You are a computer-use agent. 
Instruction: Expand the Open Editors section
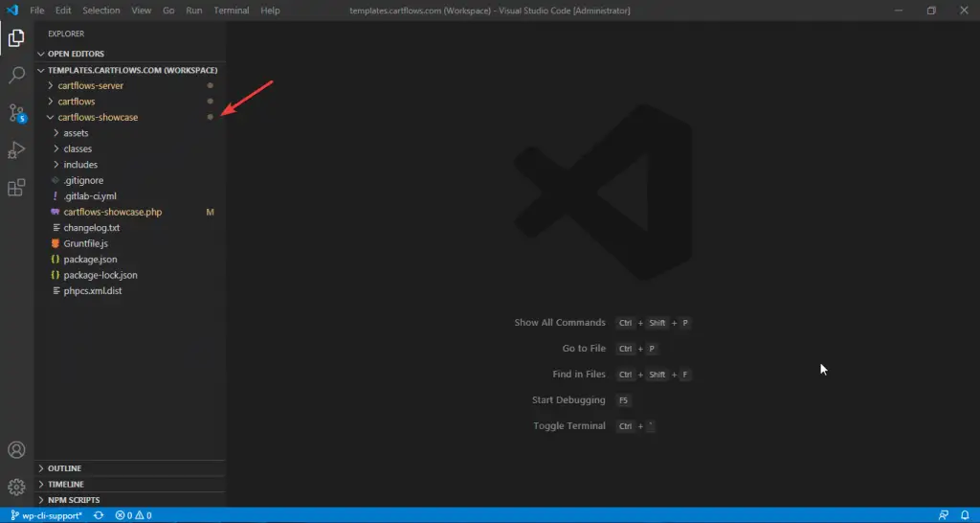coord(130,54)
